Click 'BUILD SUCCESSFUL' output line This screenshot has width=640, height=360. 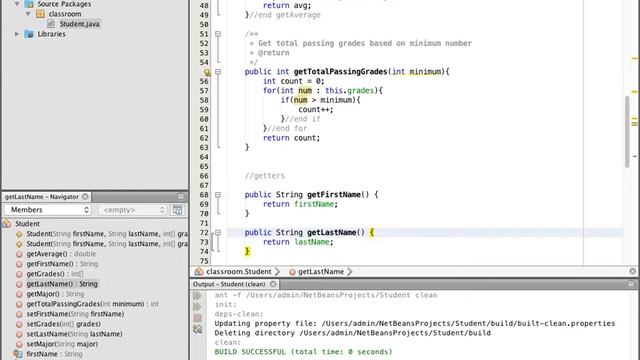tap(303, 352)
